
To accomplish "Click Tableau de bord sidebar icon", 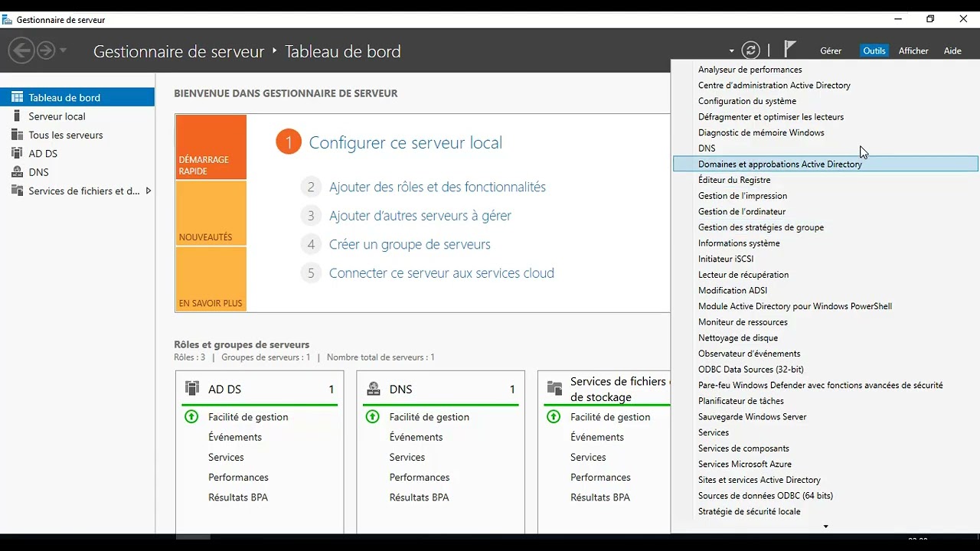I will pos(17,97).
